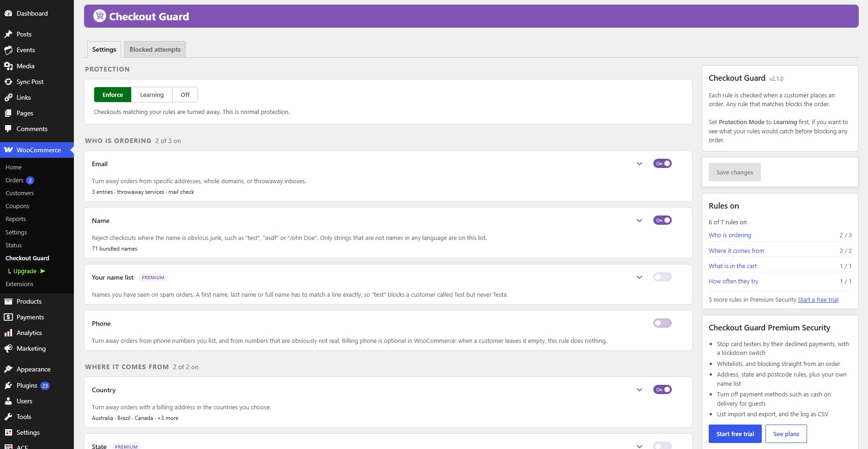Click the Checkout Guard header logo
This screenshot has height=449, width=868.
(x=100, y=16)
